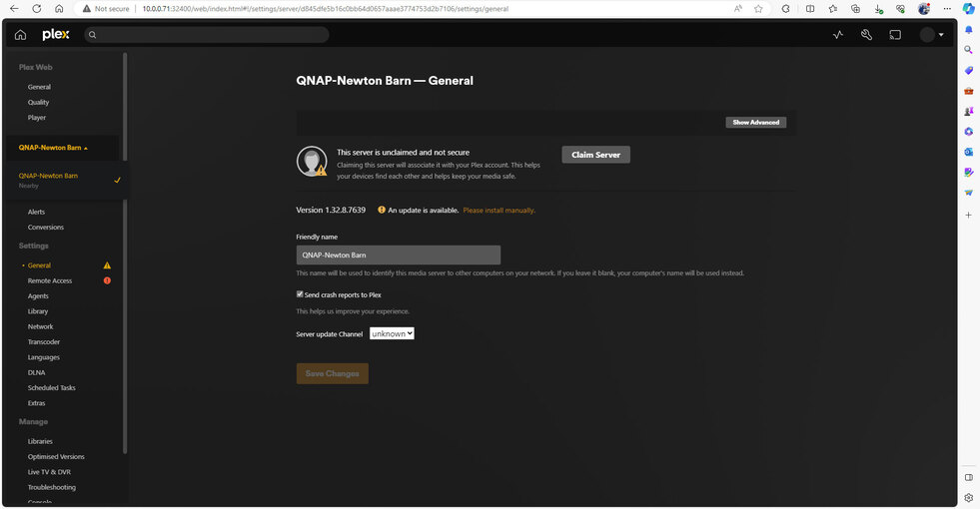980x509 pixels.
Task: Open Library settings
Action: coord(38,311)
